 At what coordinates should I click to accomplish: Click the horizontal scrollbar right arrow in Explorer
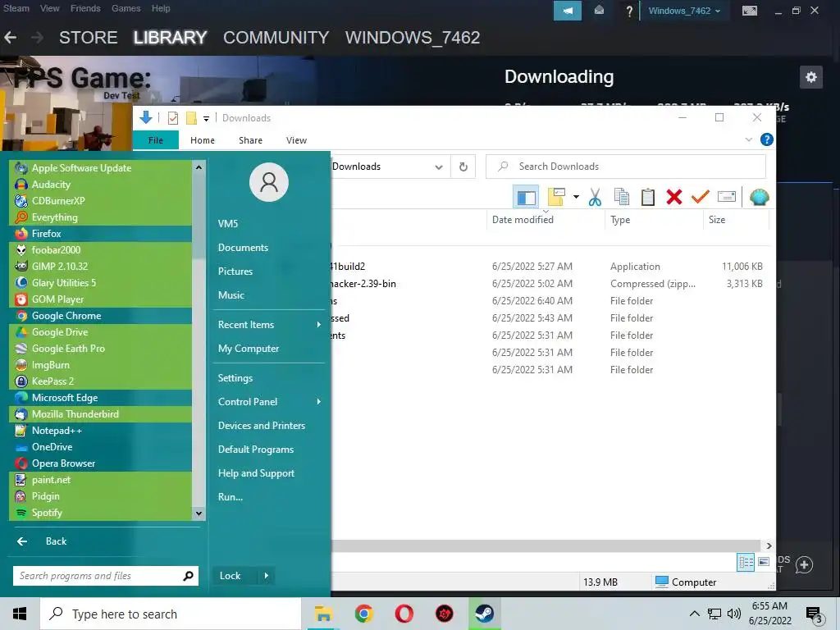[769, 546]
